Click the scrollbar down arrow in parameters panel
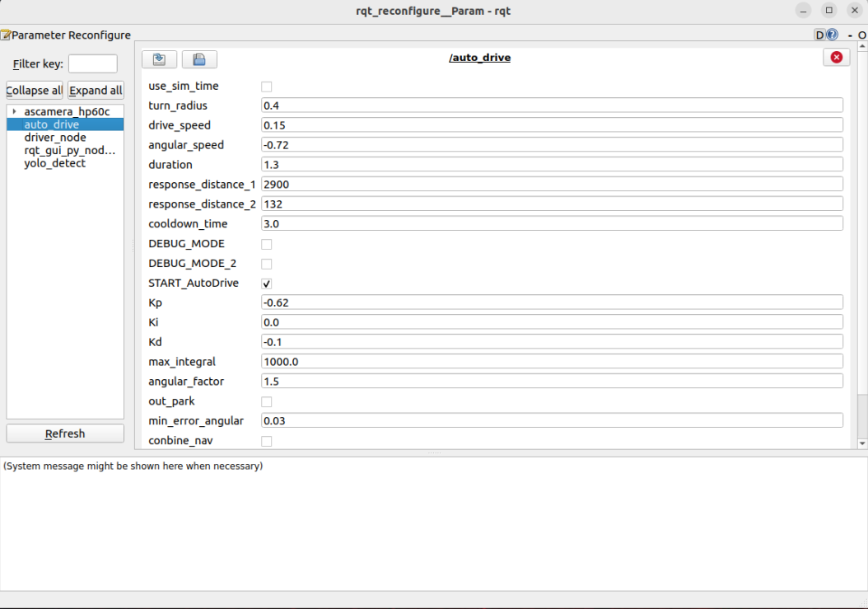Screen dimensions: 868x609 click(861, 443)
